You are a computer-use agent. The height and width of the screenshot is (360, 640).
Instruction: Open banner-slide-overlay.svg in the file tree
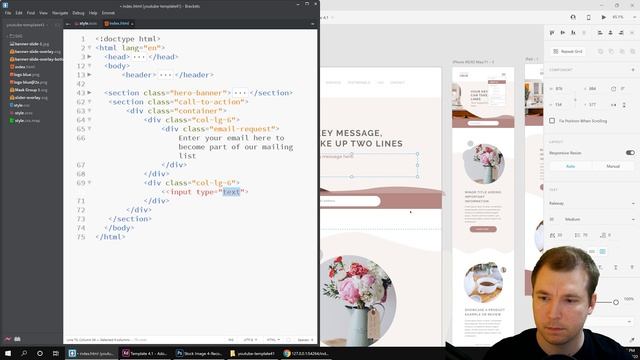[35, 52]
